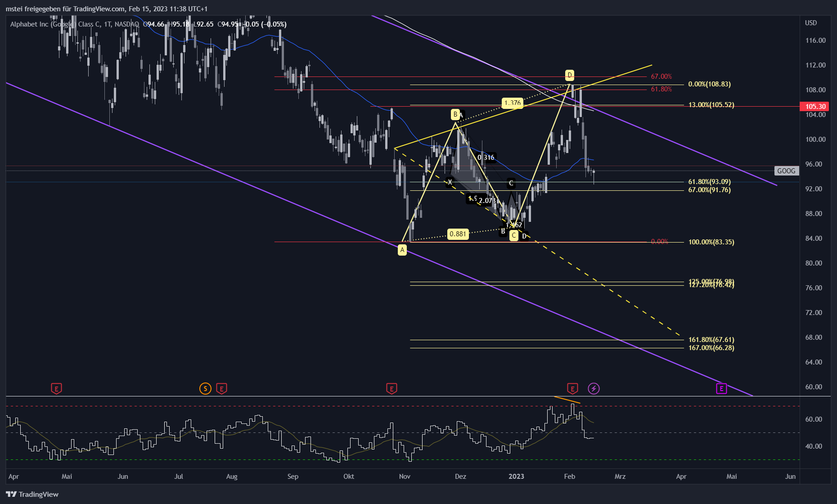Image resolution: width=837 pixels, height=504 pixels.
Task: Click the purple future earnings E marker
Action: point(721,388)
